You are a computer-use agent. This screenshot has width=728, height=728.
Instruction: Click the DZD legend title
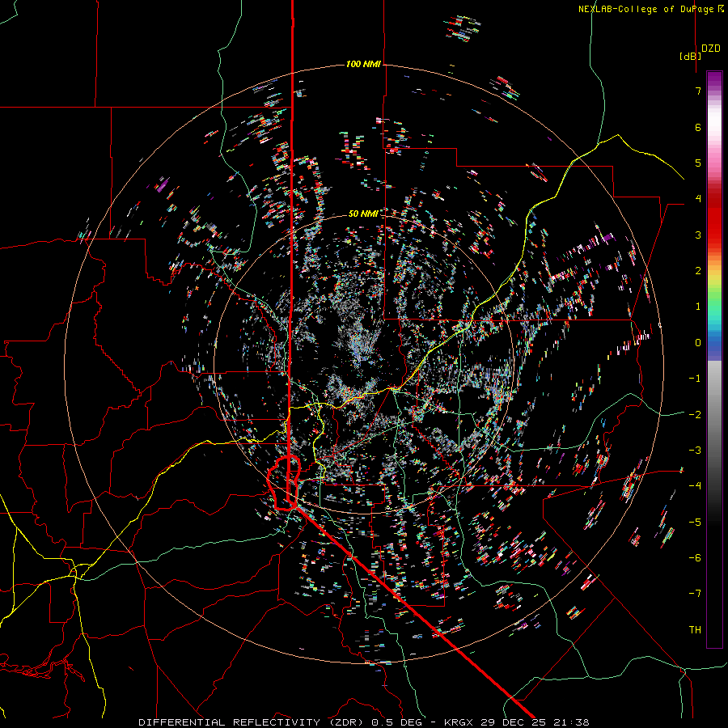pyautogui.click(x=711, y=49)
